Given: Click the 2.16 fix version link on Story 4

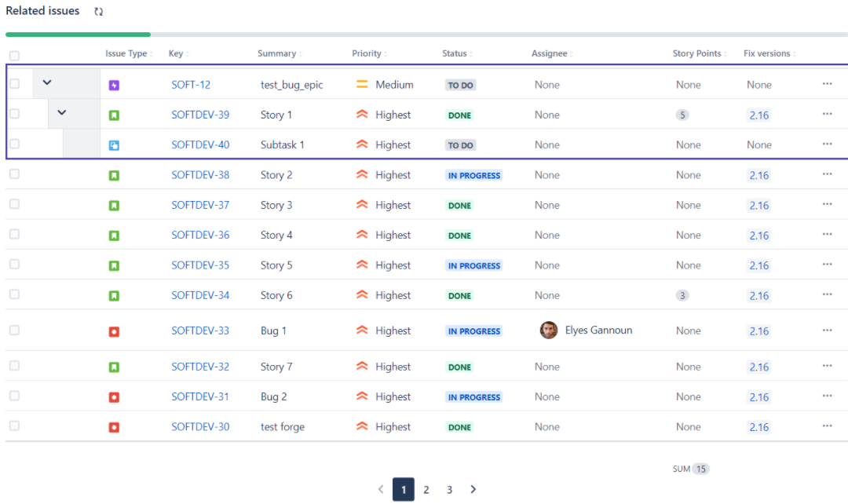Looking at the screenshot, I should [758, 235].
